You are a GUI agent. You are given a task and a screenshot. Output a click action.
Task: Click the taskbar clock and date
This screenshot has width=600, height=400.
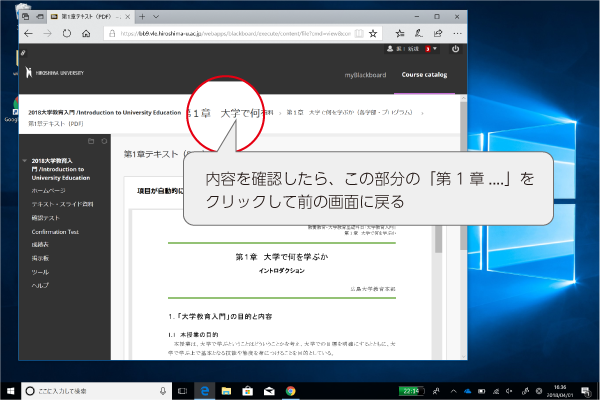tap(560, 391)
